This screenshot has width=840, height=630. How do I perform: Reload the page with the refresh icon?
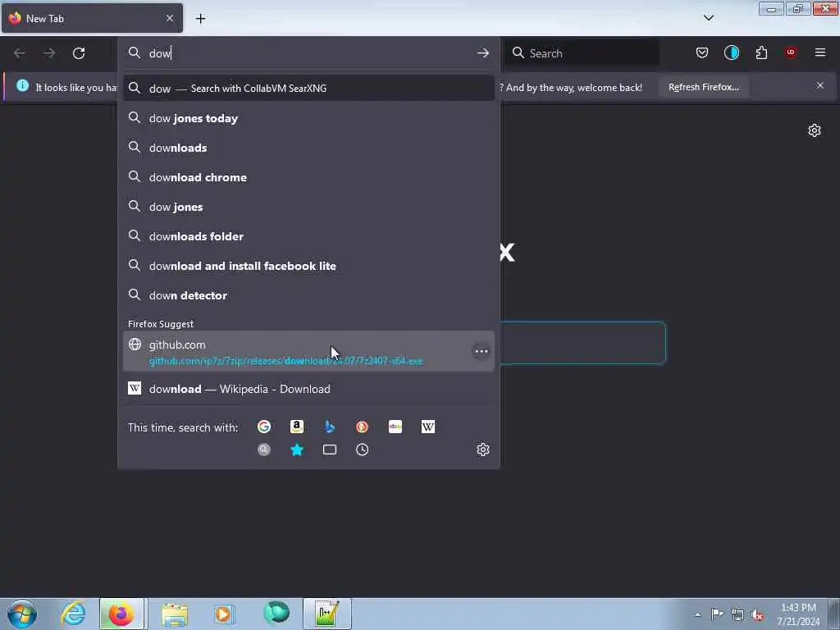(x=79, y=53)
